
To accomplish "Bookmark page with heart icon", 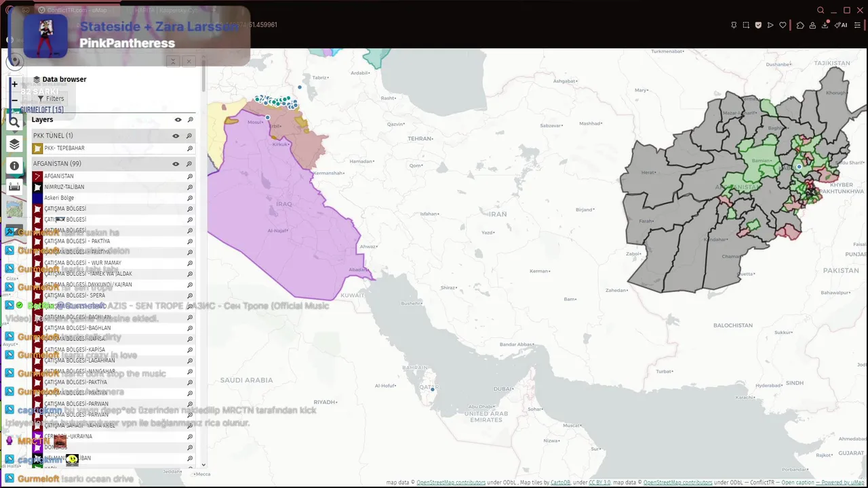I will (x=783, y=25).
